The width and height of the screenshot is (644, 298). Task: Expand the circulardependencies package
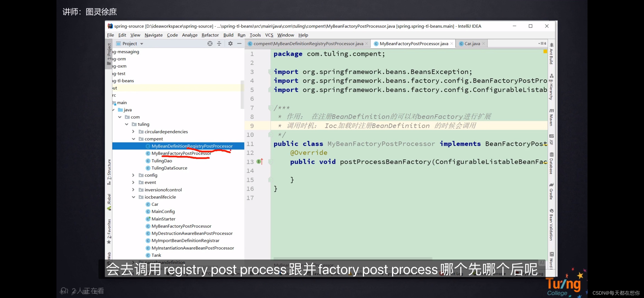[x=133, y=131]
